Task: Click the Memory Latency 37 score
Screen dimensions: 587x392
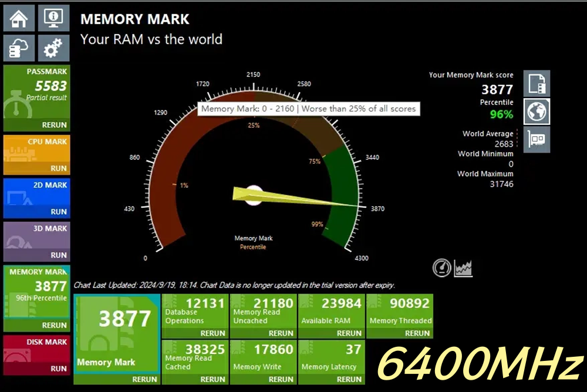Action: coord(353,349)
